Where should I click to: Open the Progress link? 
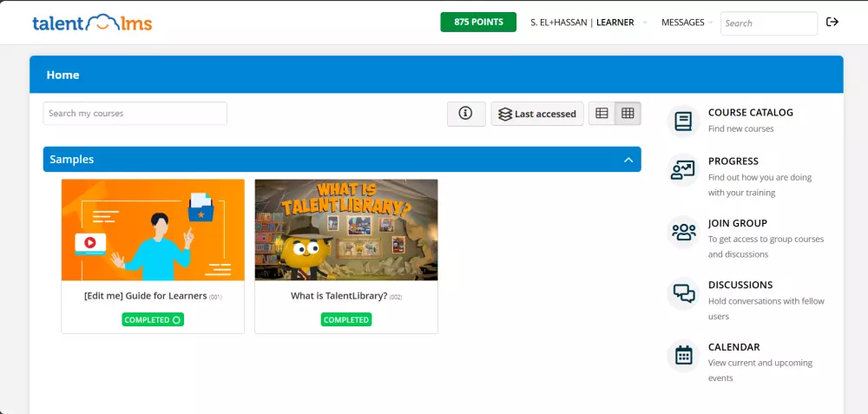(733, 161)
